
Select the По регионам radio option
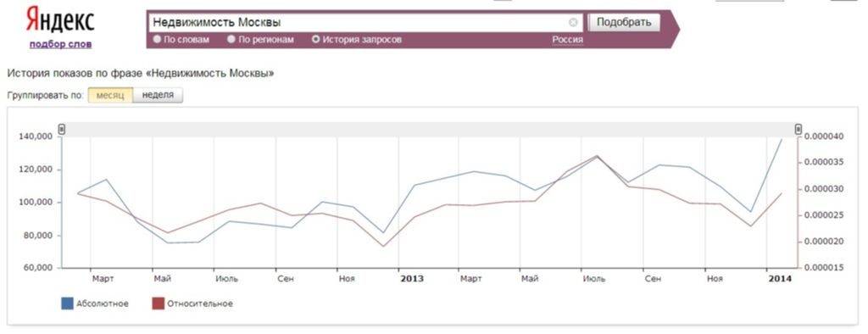point(231,39)
